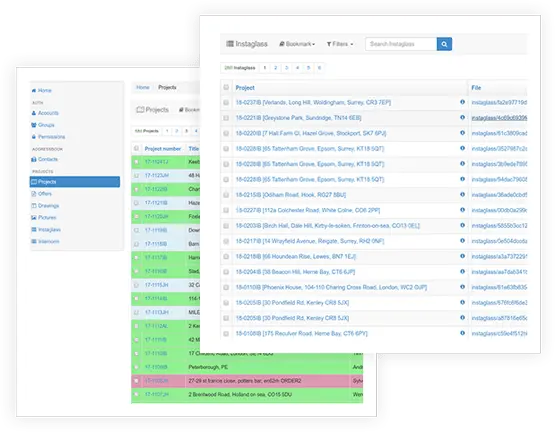Focus the Search Instaglass input field
This screenshot has width=555, height=432.
click(x=401, y=44)
